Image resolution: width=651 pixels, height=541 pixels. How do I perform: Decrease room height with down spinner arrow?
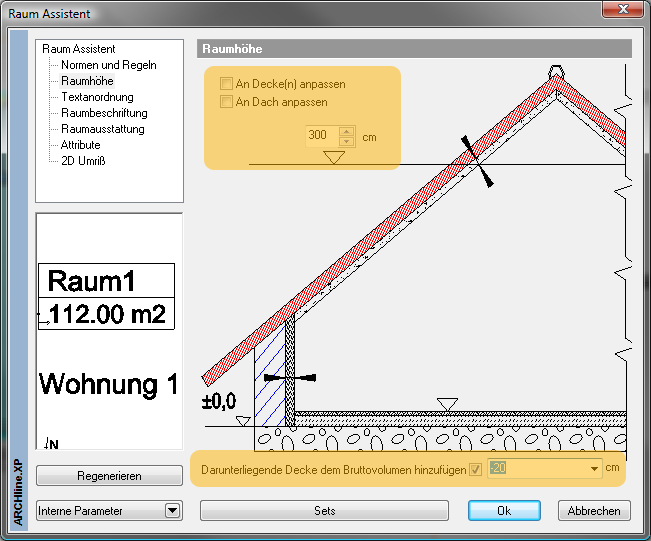[347, 142]
